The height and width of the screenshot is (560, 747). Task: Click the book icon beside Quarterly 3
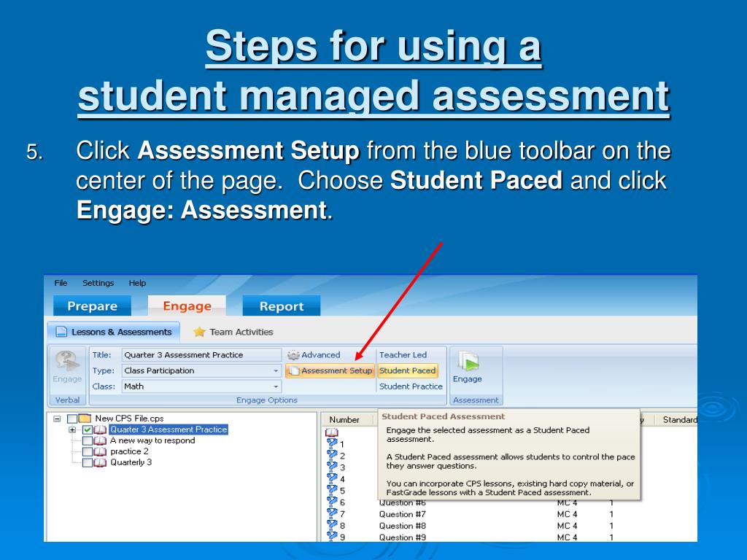100,462
